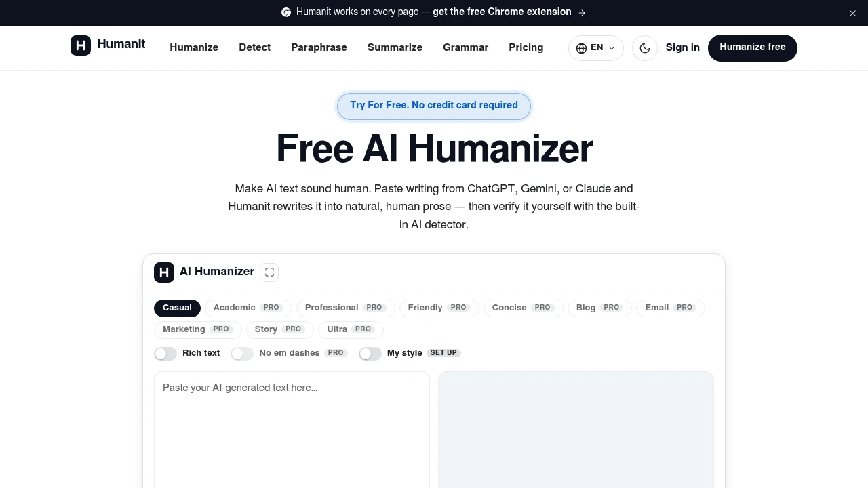868x488 pixels.
Task: Select the Professional tone
Action: 346,308
